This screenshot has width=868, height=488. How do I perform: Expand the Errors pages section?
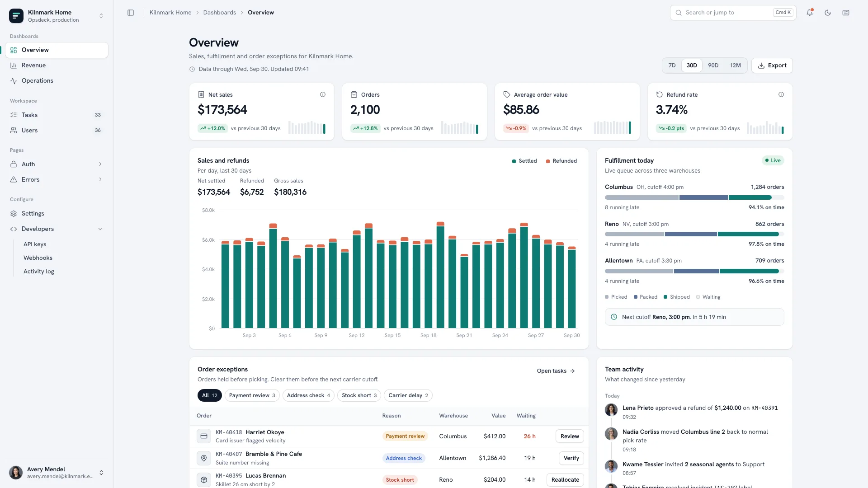pos(57,179)
